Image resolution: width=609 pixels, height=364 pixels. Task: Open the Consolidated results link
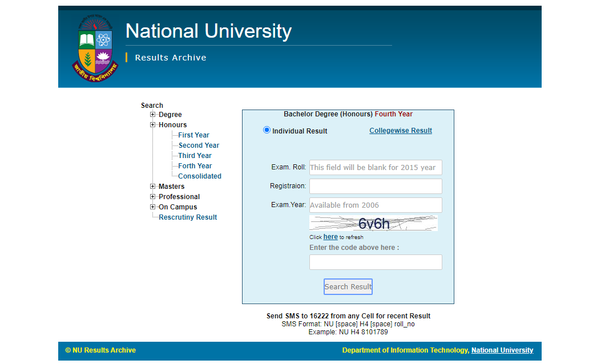point(200,176)
